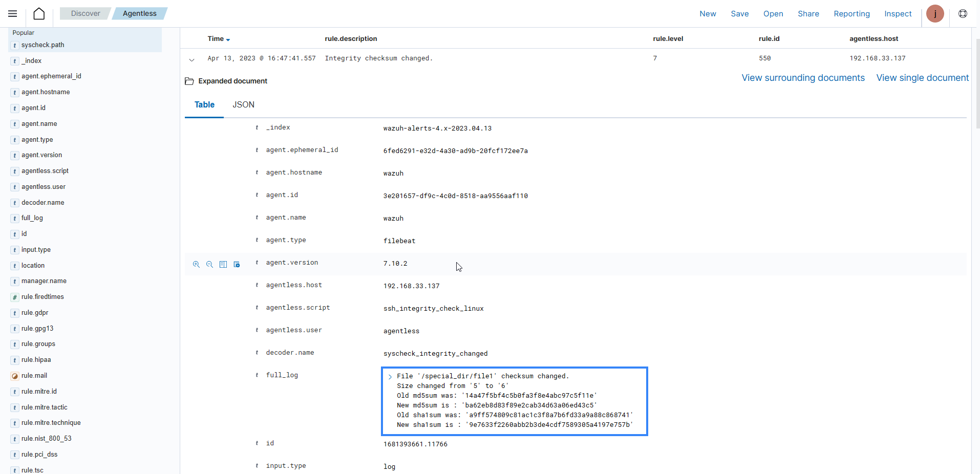This screenshot has height=474, width=980.
Task: Filter out agent.version value (magnify minus)
Action: [209, 265]
